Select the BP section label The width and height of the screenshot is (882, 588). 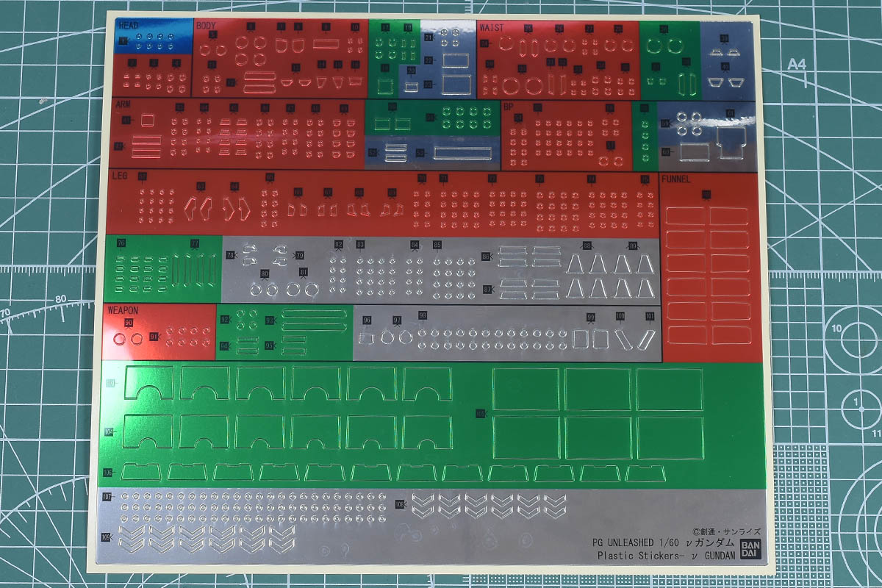pyautogui.click(x=509, y=107)
